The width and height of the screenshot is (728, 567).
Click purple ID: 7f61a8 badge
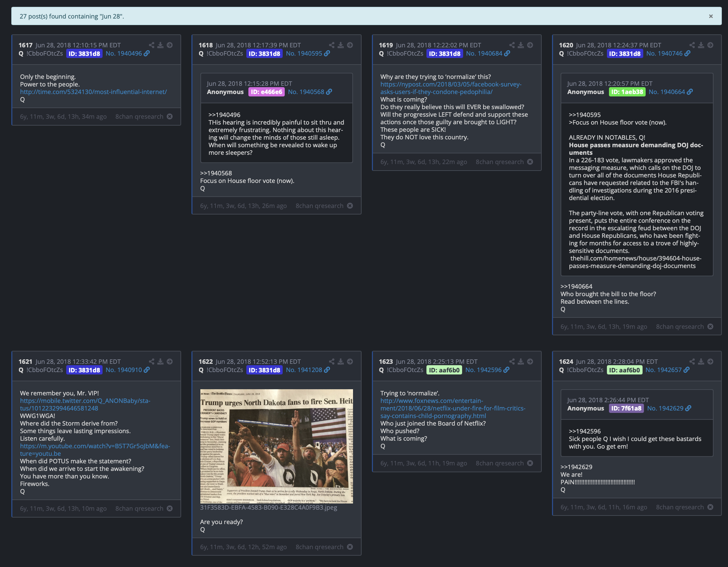click(x=626, y=408)
